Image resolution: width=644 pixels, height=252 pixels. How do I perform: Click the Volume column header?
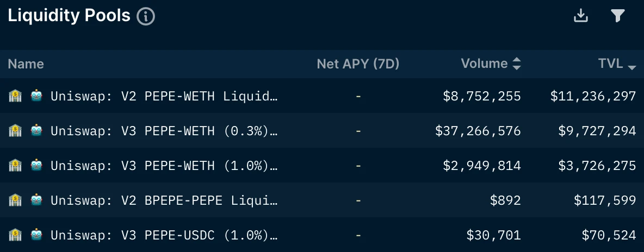click(x=484, y=64)
